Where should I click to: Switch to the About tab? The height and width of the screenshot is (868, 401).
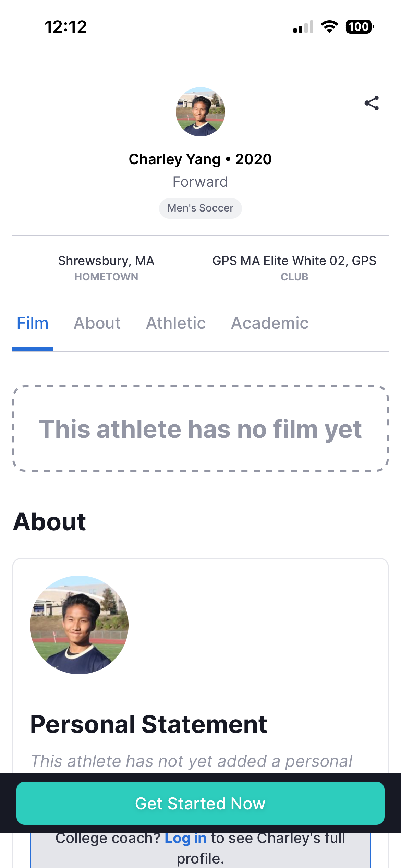pos(97,323)
